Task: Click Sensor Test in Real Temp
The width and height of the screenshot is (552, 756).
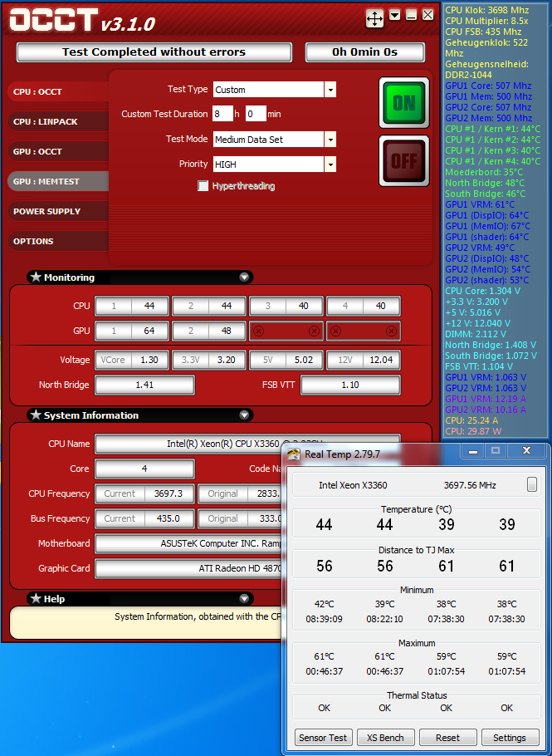Action: pyautogui.click(x=323, y=738)
